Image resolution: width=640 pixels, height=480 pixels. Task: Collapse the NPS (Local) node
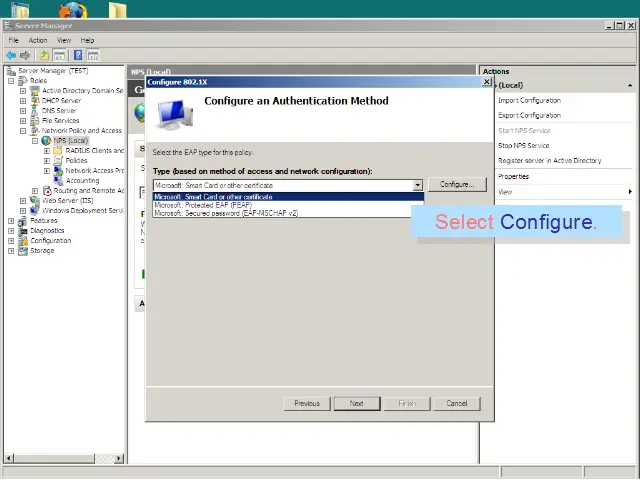pyautogui.click(x=35, y=141)
